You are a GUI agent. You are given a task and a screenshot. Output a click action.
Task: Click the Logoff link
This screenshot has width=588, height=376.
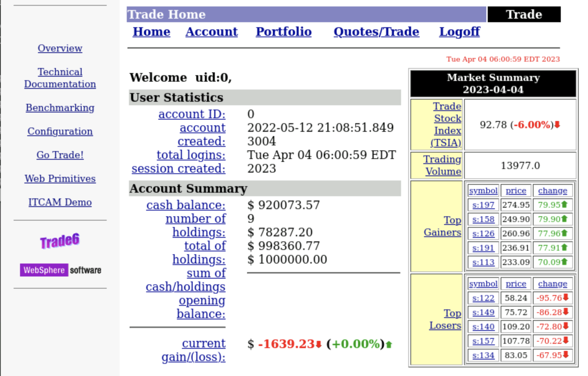459,32
